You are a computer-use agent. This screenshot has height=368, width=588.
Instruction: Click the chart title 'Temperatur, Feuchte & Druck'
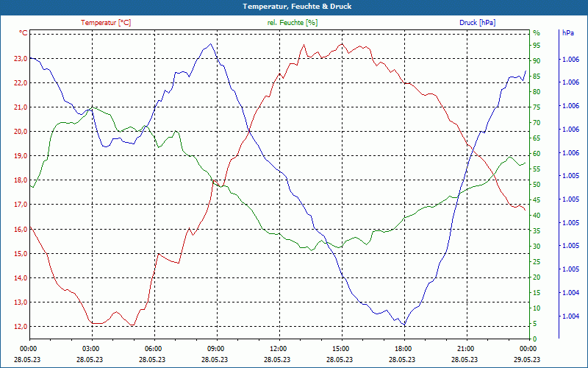pyautogui.click(x=297, y=7)
